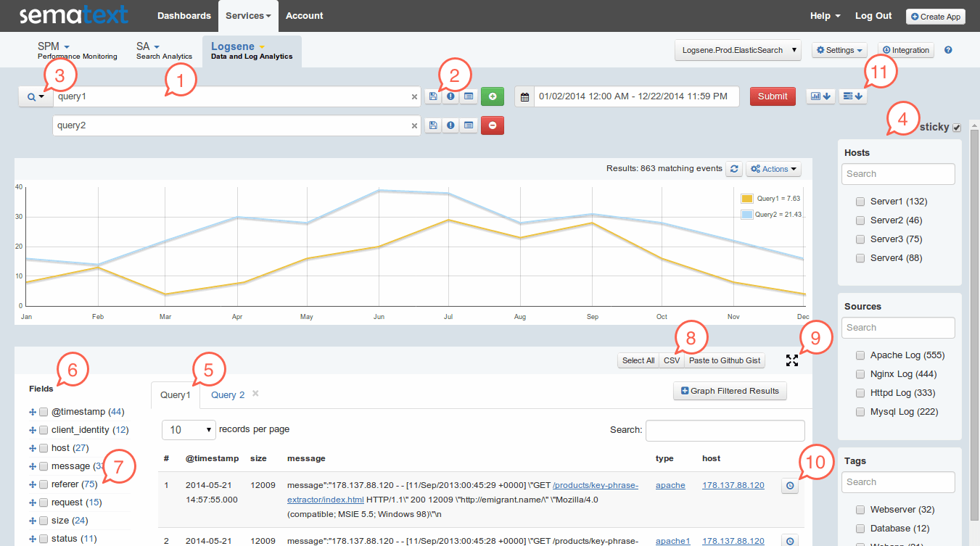Screen dimensions: 980x546
Task: Open the Account menu item
Action: (305, 15)
